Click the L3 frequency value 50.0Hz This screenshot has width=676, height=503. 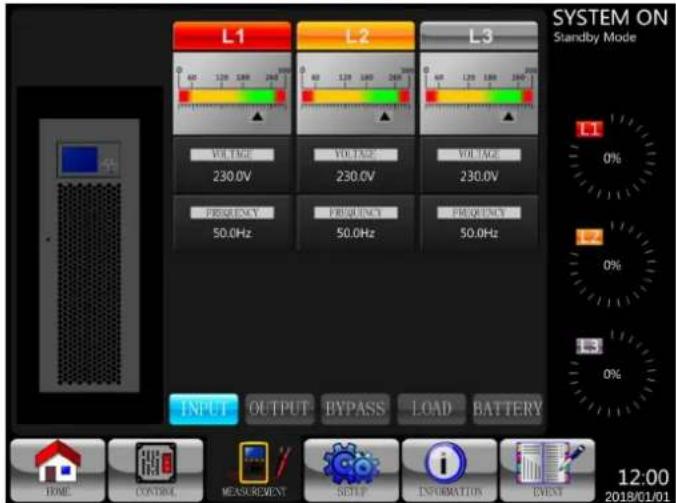click(479, 233)
